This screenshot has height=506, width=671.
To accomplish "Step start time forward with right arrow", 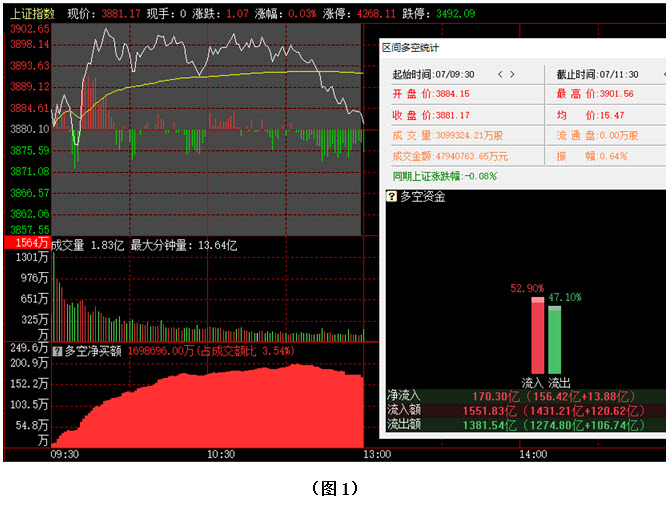I will pyautogui.click(x=513, y=74).
